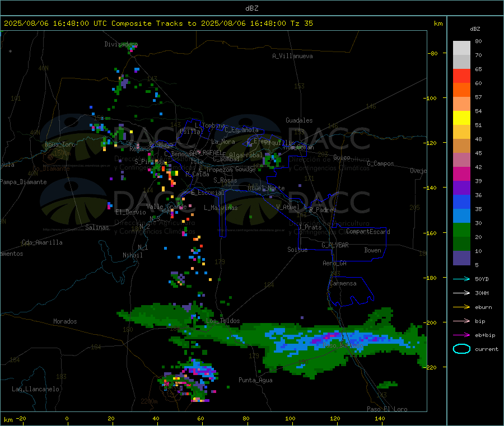
Task: Click the 'Tz 35' threshold text in header
Action: click(x=301, y=24)
